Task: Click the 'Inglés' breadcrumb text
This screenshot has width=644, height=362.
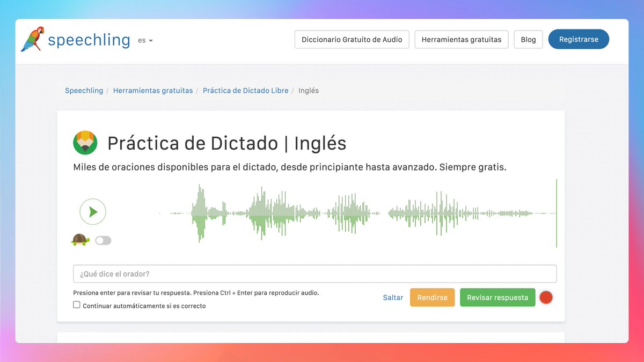Action: tap(309, 91)
